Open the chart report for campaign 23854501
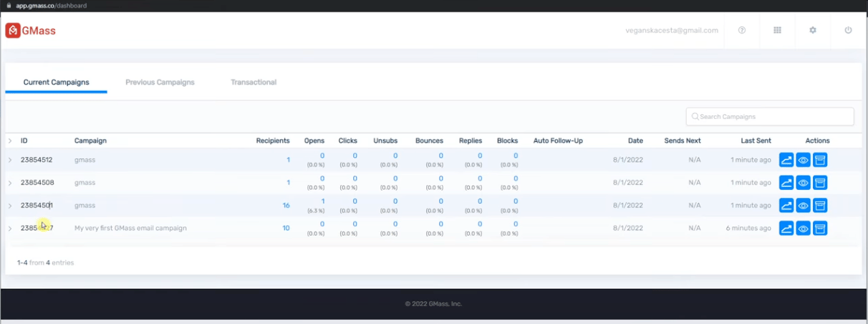Screen dimensions: 868x324 point(786,206)
